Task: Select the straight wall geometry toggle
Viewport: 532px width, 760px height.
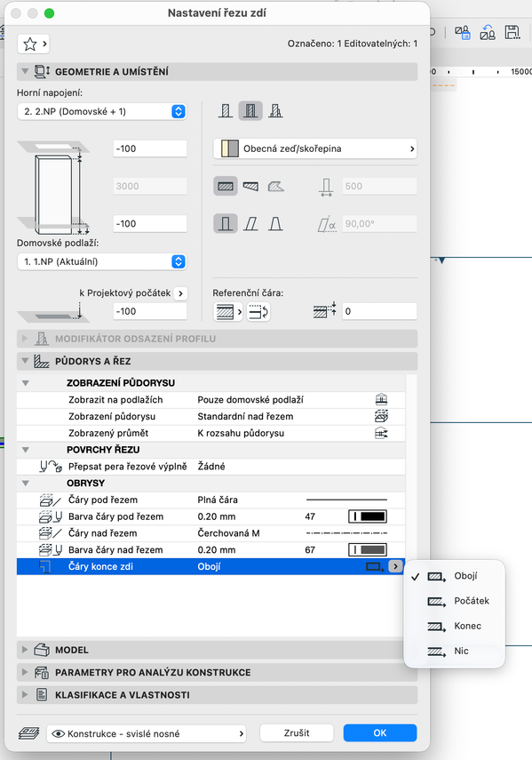Action: click(226, 186)
